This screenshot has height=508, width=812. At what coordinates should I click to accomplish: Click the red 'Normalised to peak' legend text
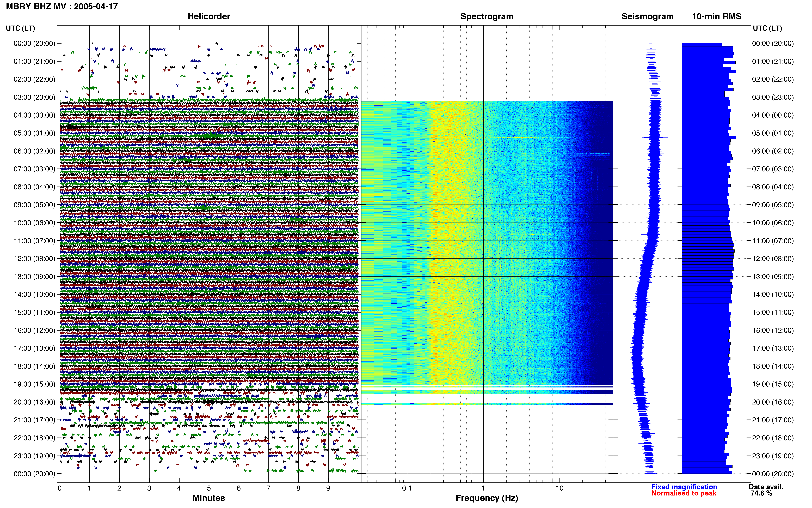(684, 493)
